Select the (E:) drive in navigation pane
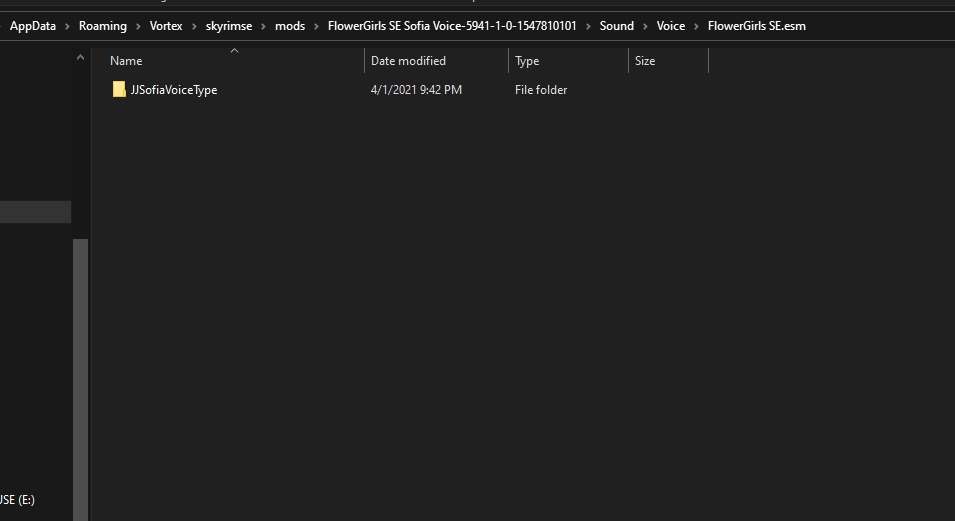Screen dimensions: 955x521 [18, 499]
